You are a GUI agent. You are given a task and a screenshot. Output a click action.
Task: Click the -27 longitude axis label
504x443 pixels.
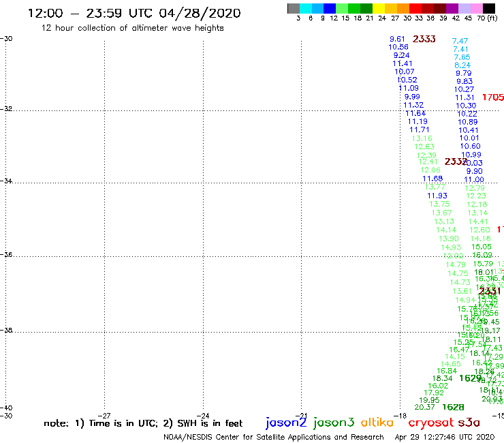point(104,416)
